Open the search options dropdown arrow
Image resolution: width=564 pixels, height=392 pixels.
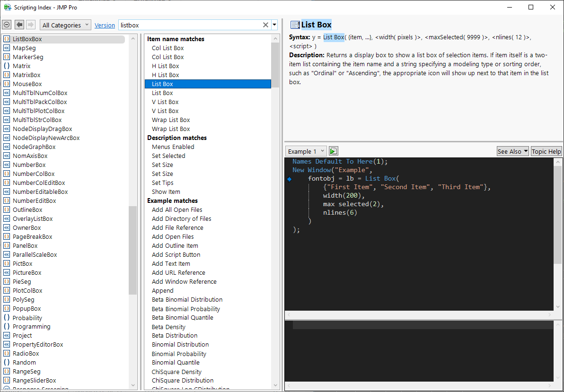pos(274,25)
